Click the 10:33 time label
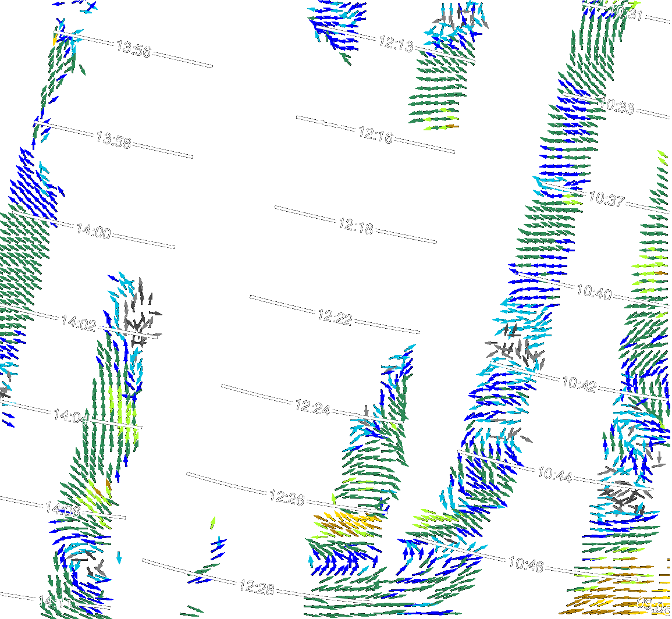Screen dimensions: 672x619 [x=617, y=105]
